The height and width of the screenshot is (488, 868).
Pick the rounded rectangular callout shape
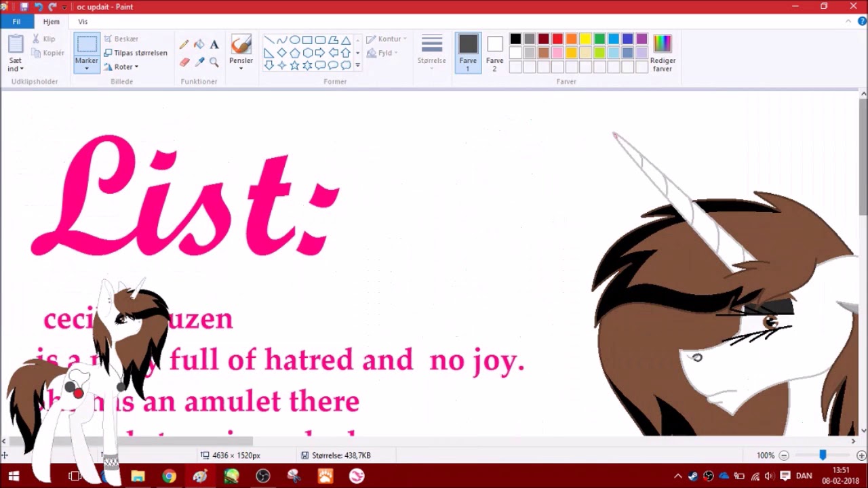(x=320, y=65)
